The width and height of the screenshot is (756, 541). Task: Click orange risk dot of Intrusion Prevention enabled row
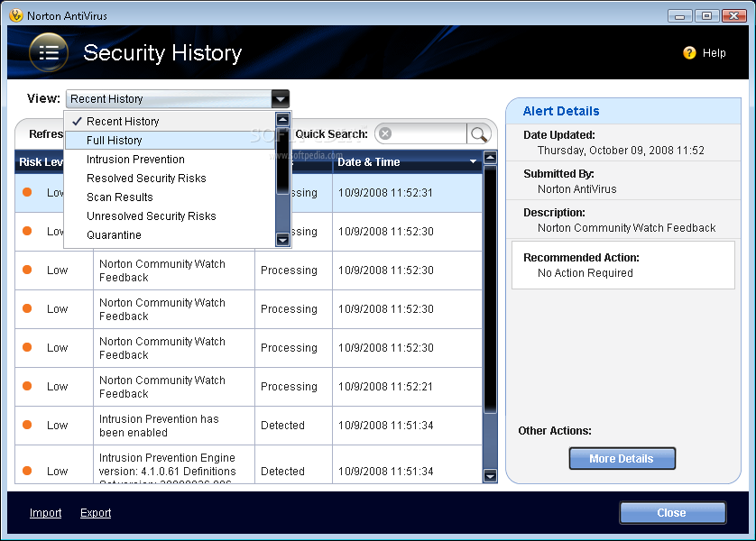tap(27, 425)
